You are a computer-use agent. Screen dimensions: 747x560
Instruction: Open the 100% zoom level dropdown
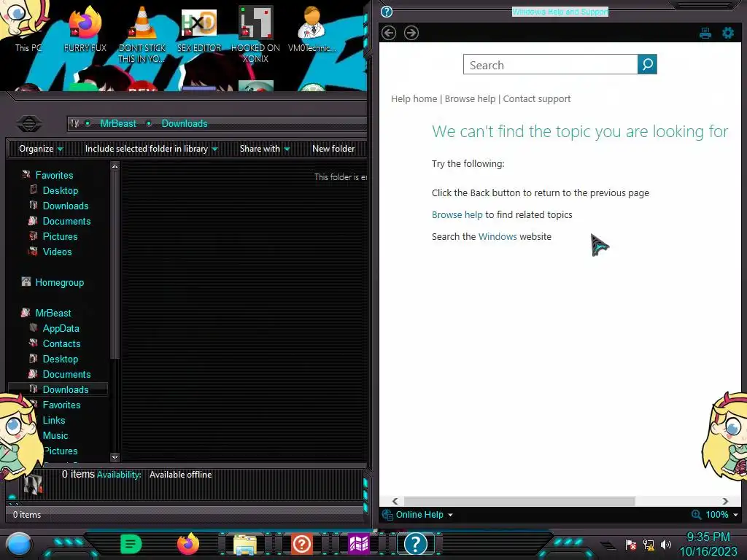click(x=715, y=514)
